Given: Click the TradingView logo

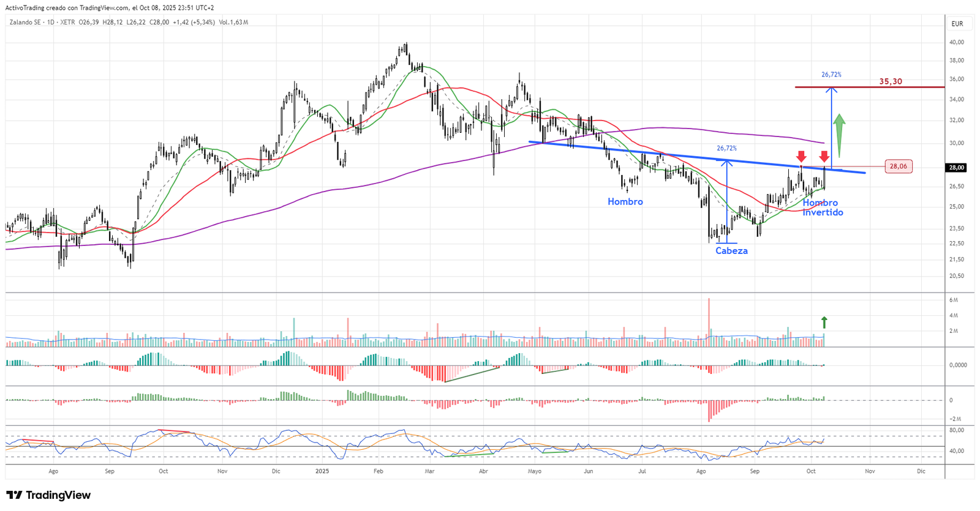Looking at the screenshot, I should (48, 495).
